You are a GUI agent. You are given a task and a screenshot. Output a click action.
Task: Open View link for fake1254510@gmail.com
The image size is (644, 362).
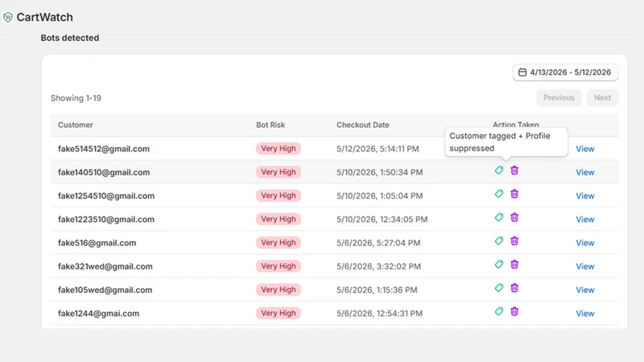point(585,195)
